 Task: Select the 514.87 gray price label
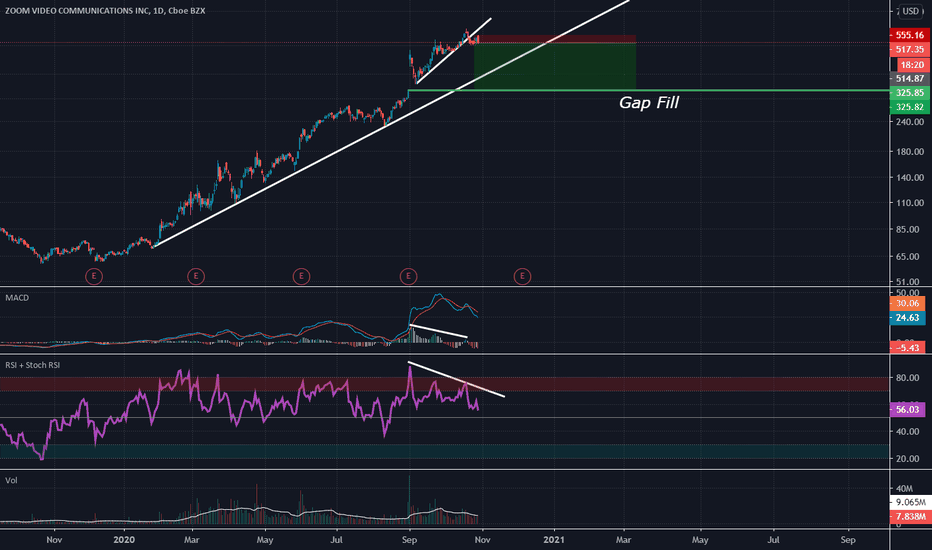(x=909, y=78)
